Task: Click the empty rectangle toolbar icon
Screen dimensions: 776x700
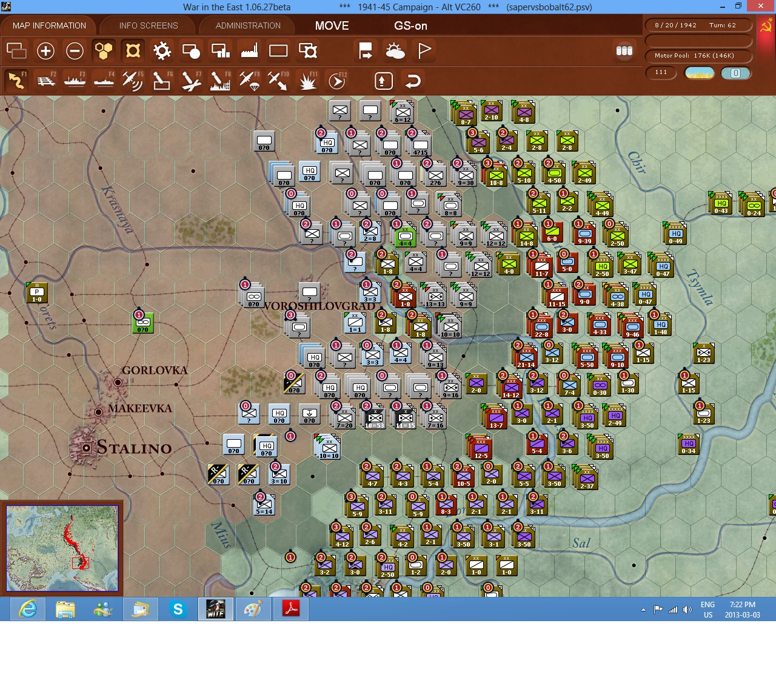Action: pyautogui.click(x=278, y=50)
